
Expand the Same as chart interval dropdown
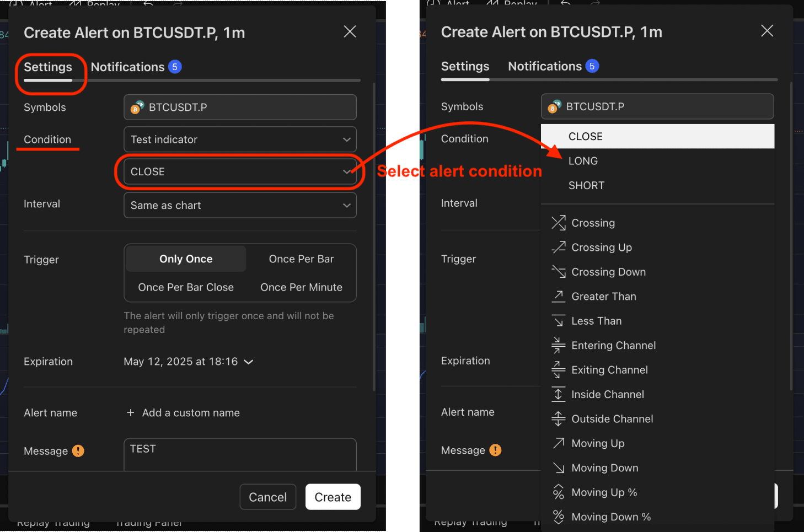click(240, 205)
